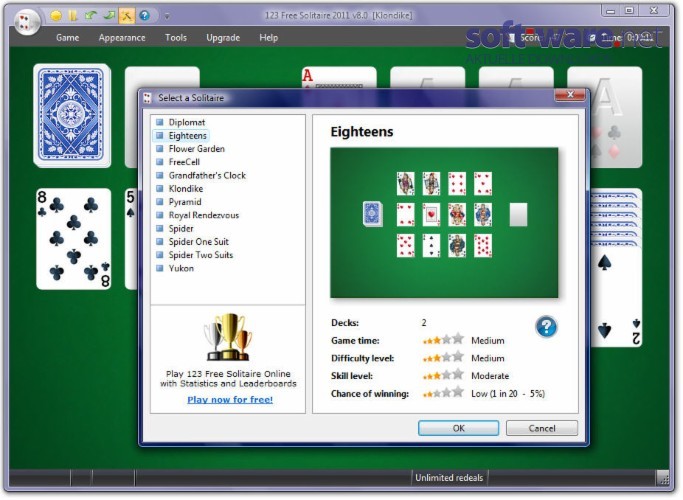Click the icon beside Flower Garden
This screenshot has width=683, height=500.
(x=159, y=149)
